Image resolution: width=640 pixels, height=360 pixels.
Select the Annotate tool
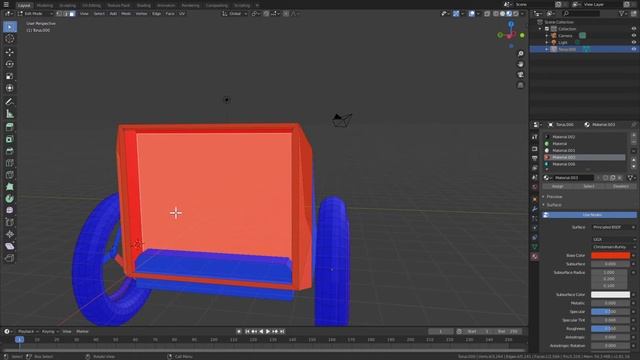tap(10, 102)
